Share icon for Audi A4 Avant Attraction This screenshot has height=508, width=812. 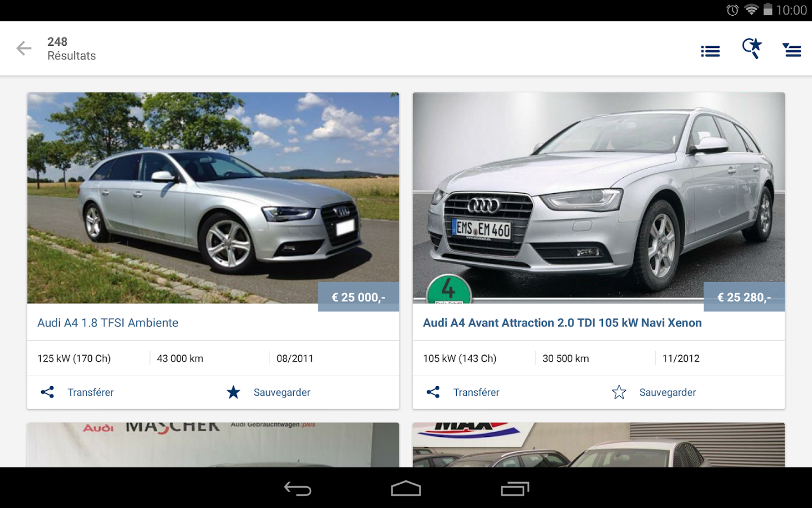[433, 392]
